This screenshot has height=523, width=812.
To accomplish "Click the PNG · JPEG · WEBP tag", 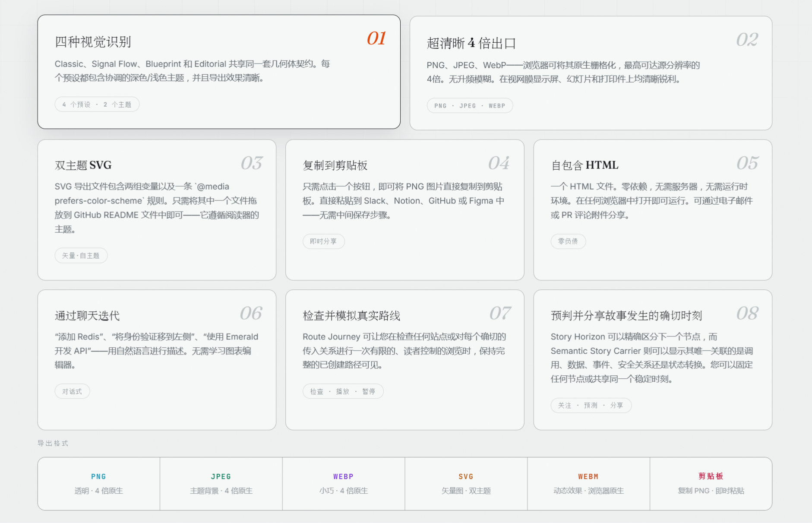I will (470, 106).
